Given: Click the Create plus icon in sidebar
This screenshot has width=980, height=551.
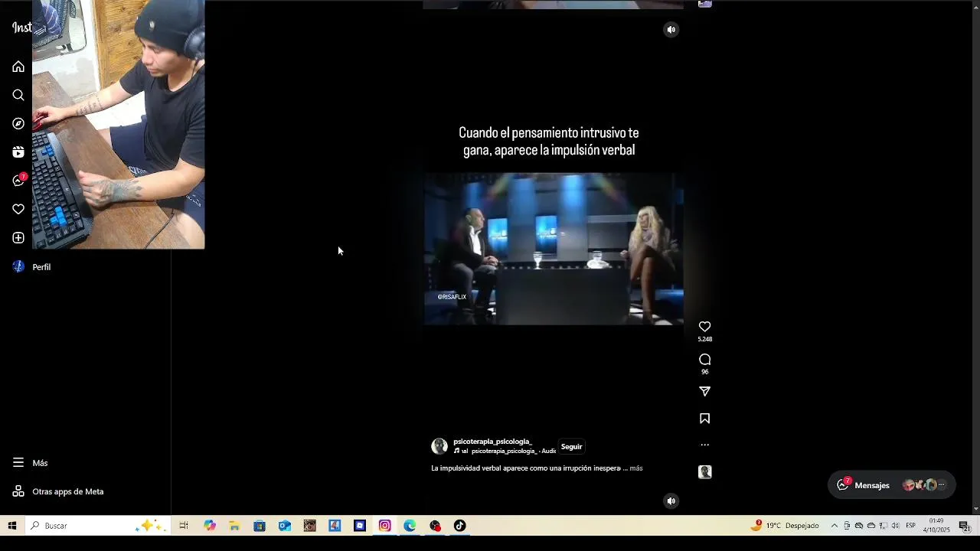Looking at the screenshot, I should (x=18, y=238).
